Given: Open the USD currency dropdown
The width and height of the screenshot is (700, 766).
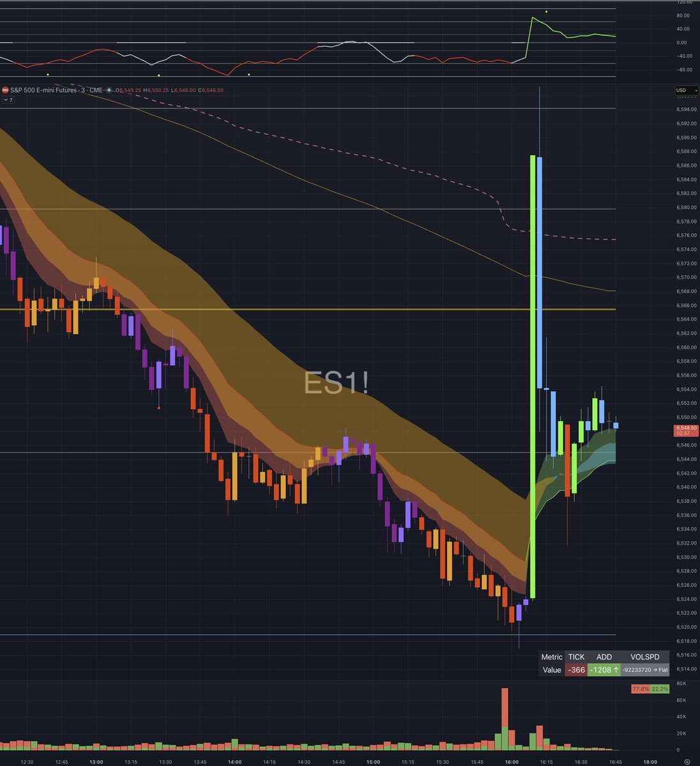Looking at the screenshot, I should click(687, 90).
